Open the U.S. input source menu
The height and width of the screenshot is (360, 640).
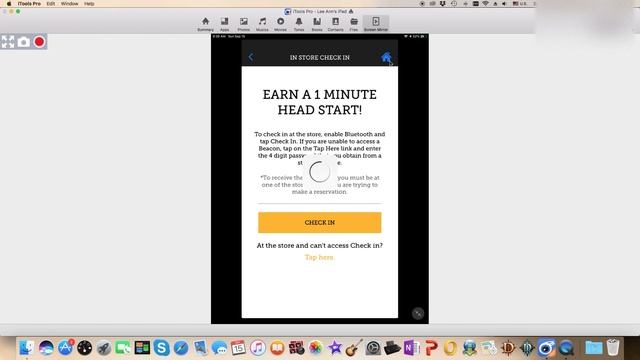[x=520, y=4]
